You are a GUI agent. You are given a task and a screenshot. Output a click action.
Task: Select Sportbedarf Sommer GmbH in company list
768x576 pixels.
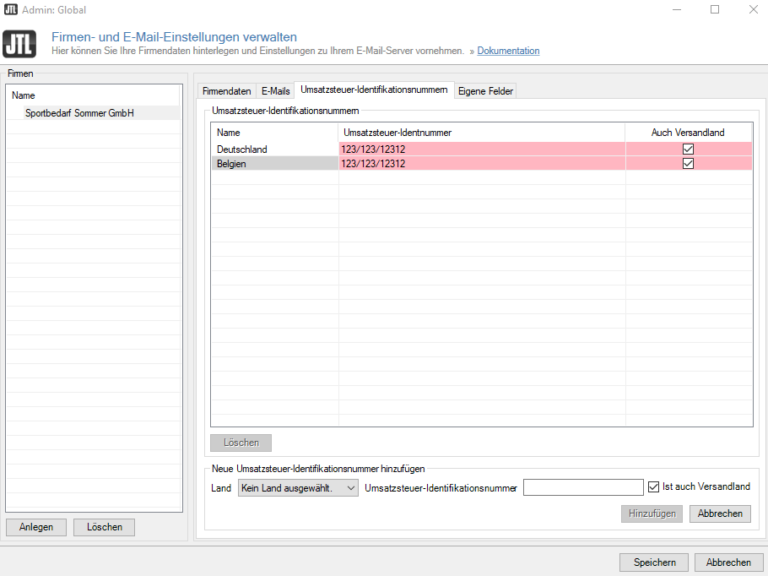click(x=79, y=113)
